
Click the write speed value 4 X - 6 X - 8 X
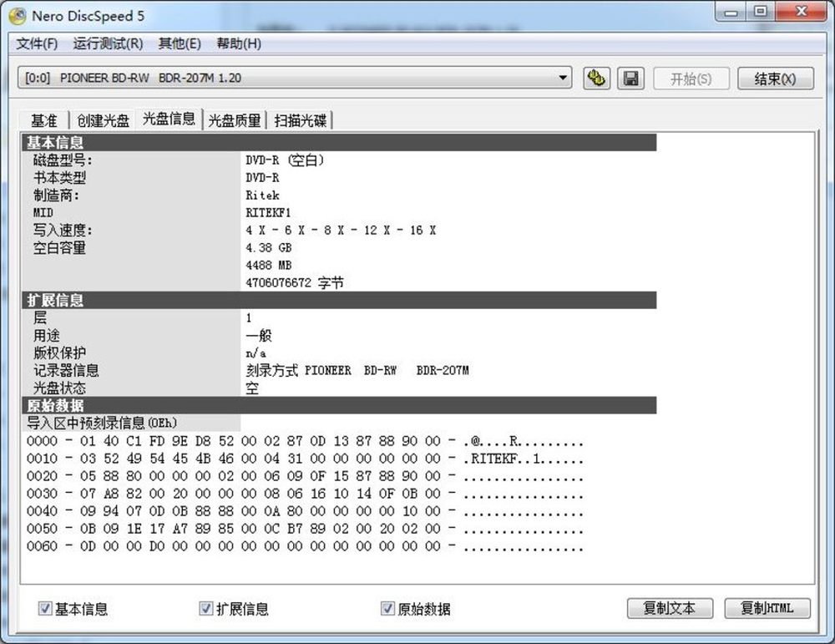[341, 230]
